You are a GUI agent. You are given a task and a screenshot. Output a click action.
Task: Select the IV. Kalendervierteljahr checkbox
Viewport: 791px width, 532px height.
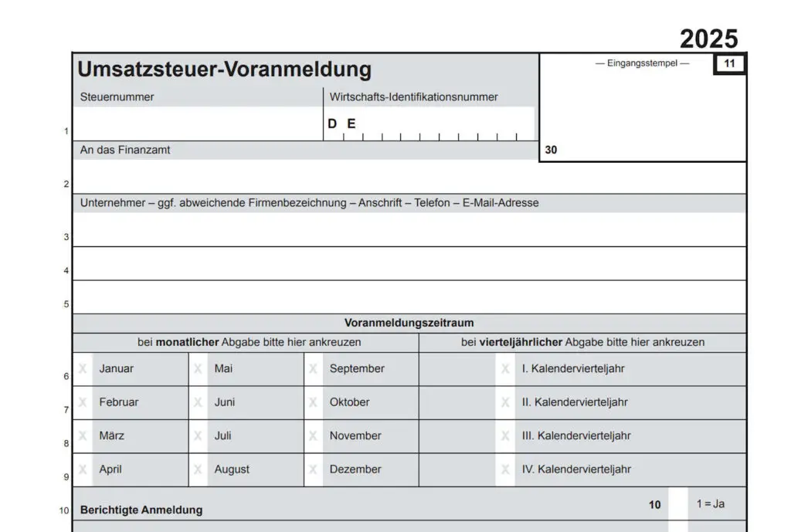[505, 469]
